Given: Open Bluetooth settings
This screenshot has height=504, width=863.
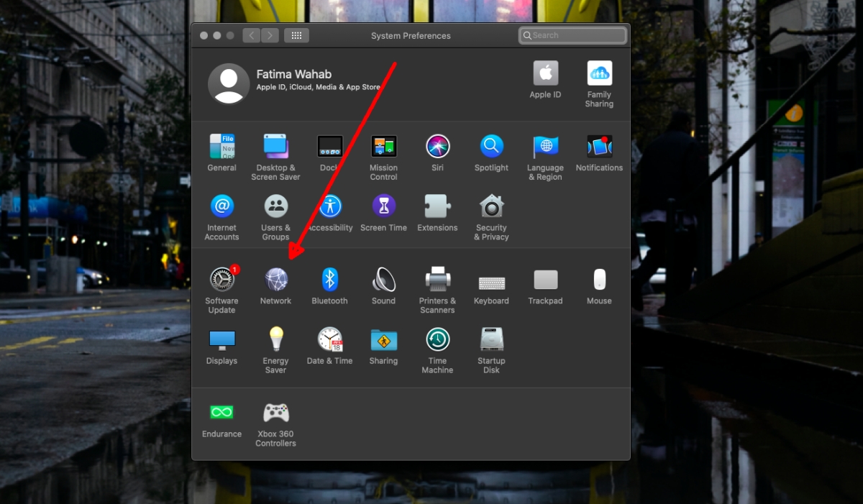Looking at the screenshot, I should (x=329, y=282).
